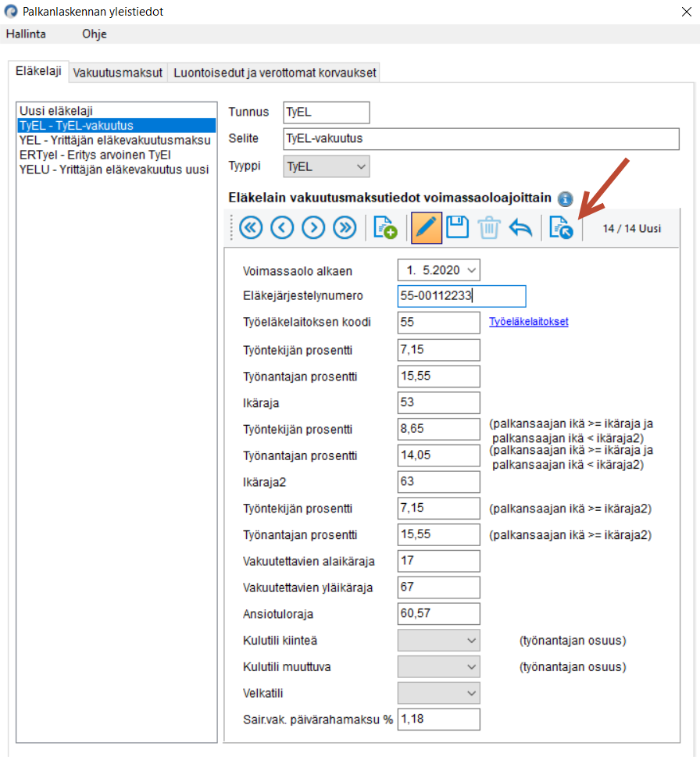Click Eläkejärjestelynumero field
Image resolution: width=700 pixels, height=757 pixels.
click(462, 296)
